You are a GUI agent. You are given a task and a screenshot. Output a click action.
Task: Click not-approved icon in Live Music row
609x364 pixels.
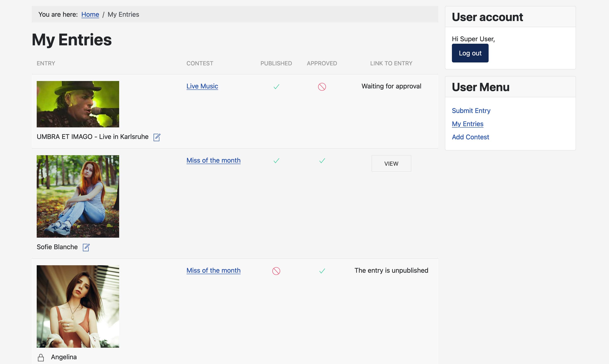tap(322, 87)
